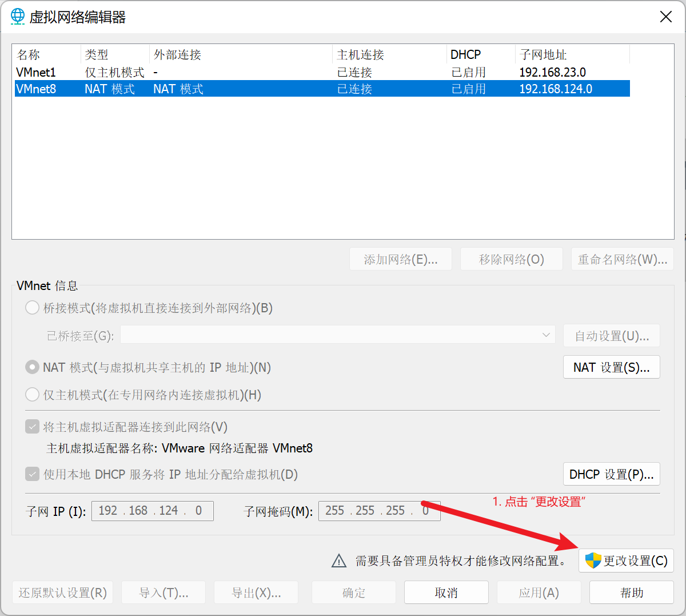Select 仅主机模式 radio button

click(33, 395)
